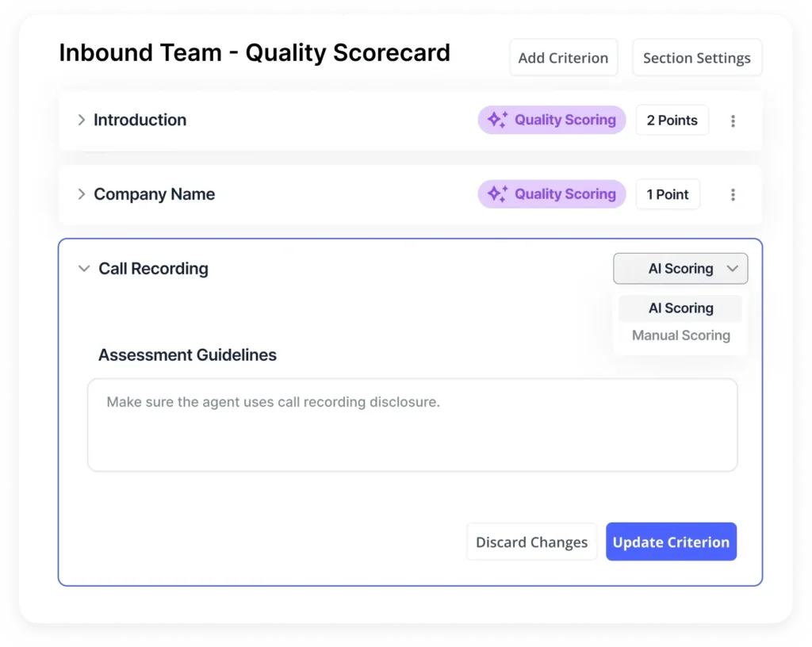Click the right-arrow chevron before Introduction

coord(81,119)
